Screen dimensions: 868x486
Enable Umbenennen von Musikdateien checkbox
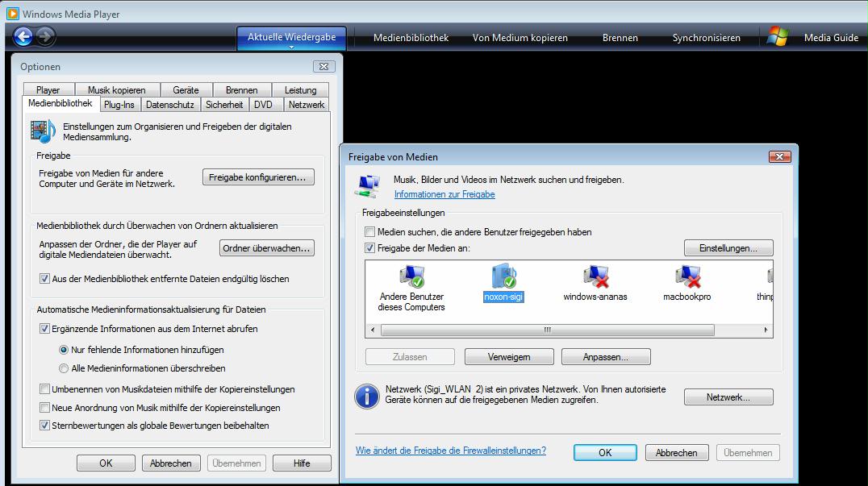pos(45,389)
